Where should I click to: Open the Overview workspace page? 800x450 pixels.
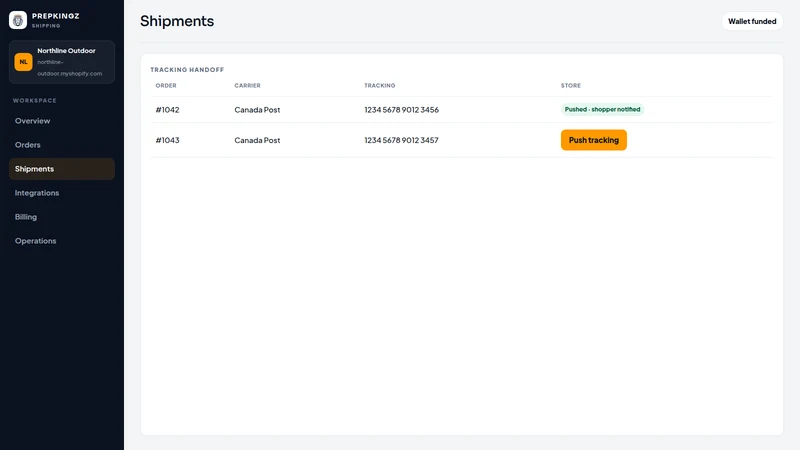click(62, 121)
